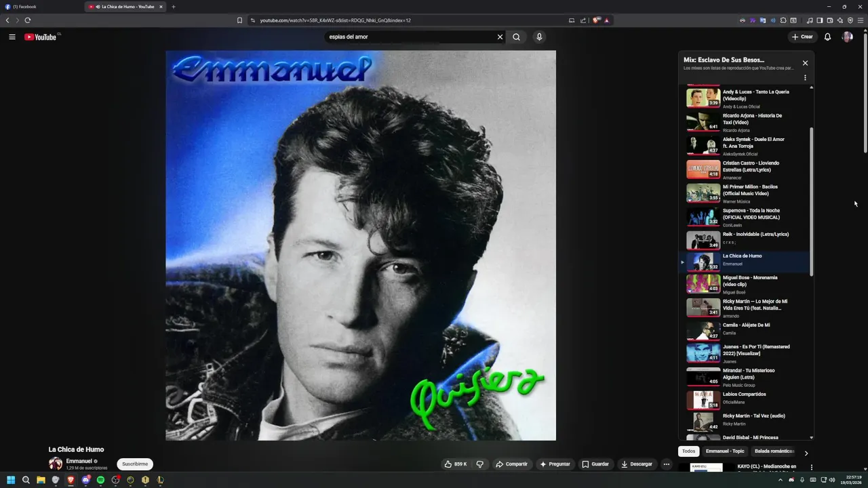Click the Preguntar button
The image size is (868, 488).
click(x=555, y=464)
